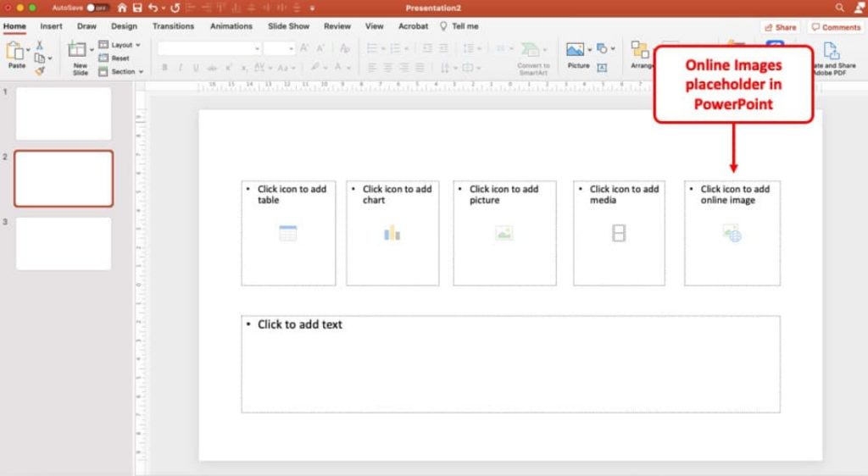Click the Cut scissors icon
Screen dimensions: 868x476
[39, 45]
